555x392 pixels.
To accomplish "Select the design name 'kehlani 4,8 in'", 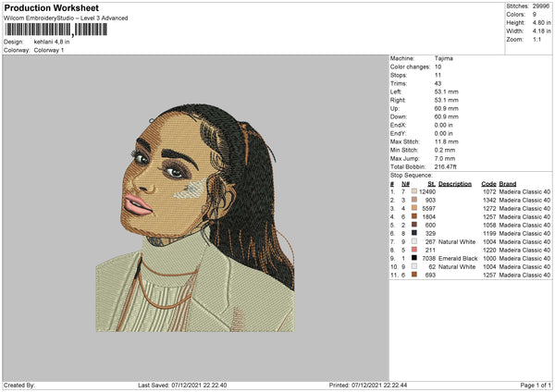I will (52, 42).
